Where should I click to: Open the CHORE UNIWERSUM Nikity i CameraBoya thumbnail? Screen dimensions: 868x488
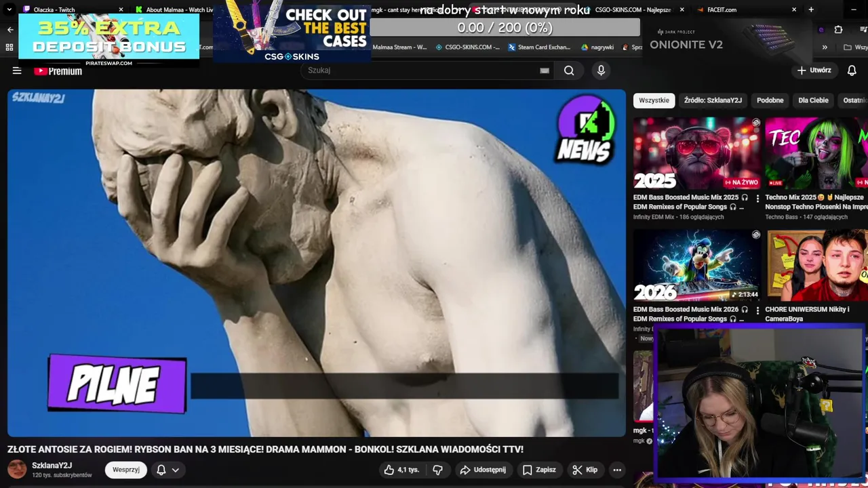click(x=816, y=265)
